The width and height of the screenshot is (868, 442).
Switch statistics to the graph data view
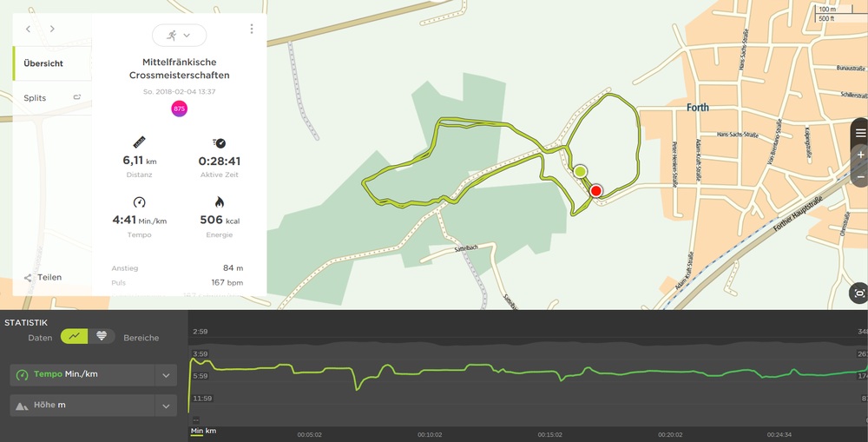(74, 336)
